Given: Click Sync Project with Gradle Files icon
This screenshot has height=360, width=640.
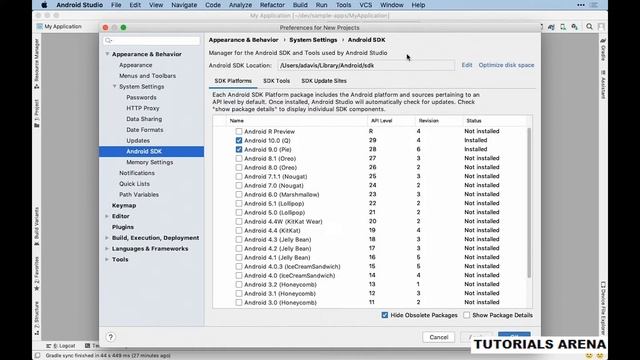Looking at the screenshot, I should (x=551, y=27).
